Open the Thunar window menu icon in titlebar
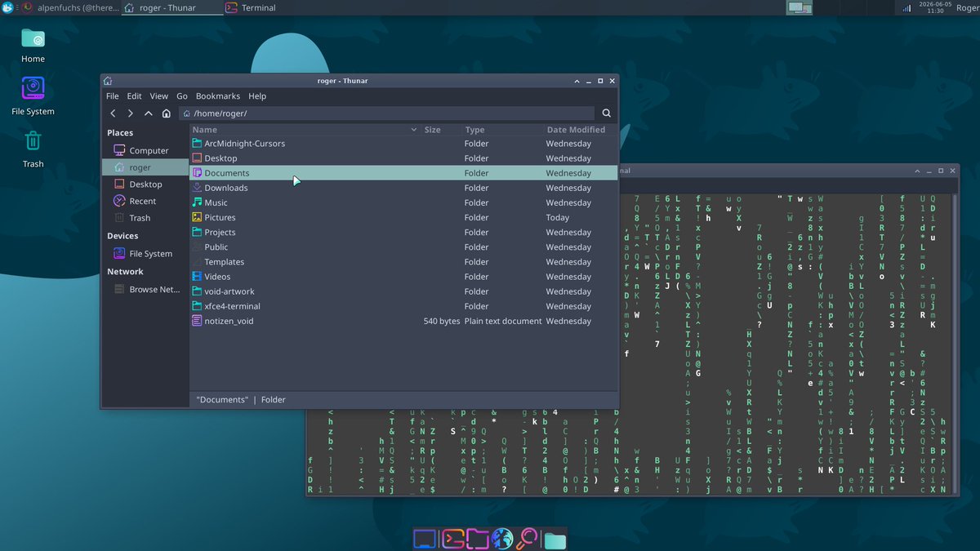The image size is (980, 551). point(108,81)
